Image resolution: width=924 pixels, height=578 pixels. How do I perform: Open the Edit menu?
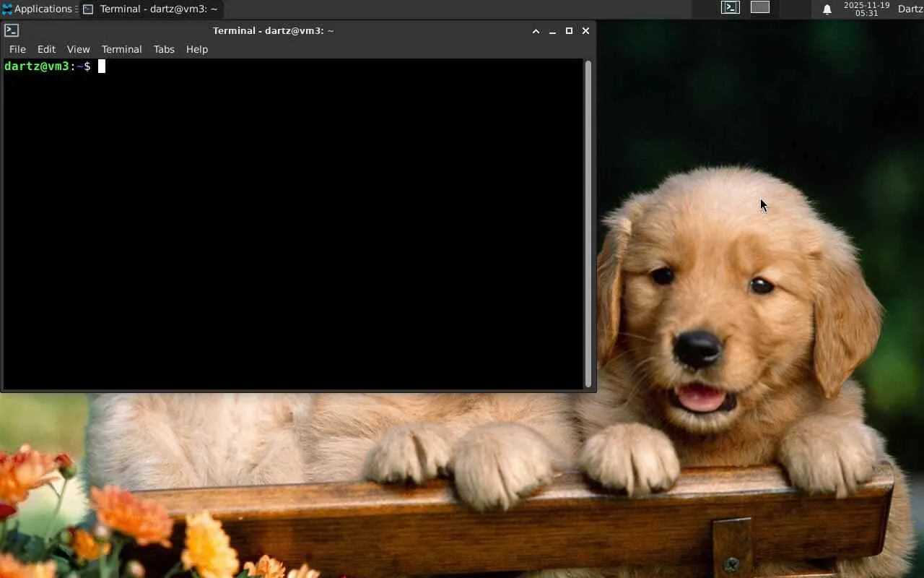(46, 49)
